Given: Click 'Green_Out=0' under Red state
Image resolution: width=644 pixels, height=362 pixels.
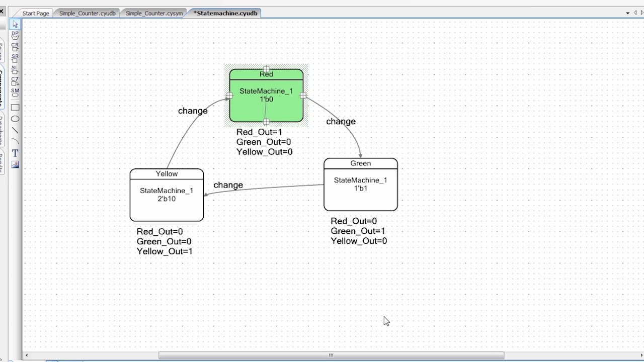Looking at the screenshot, I should click(x=264, y=142).
